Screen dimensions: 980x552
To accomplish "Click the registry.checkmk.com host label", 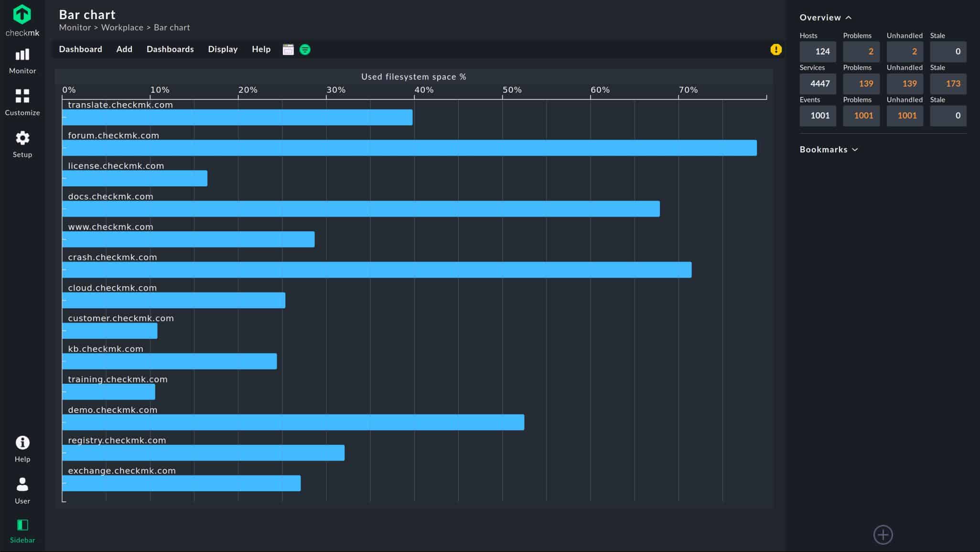I will [117, 440].
